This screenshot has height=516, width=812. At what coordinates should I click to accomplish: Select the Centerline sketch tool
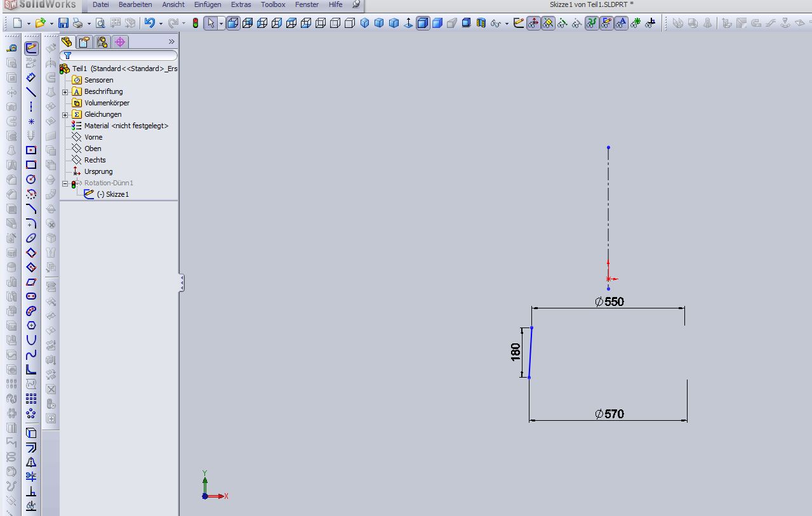pos(31,107)
